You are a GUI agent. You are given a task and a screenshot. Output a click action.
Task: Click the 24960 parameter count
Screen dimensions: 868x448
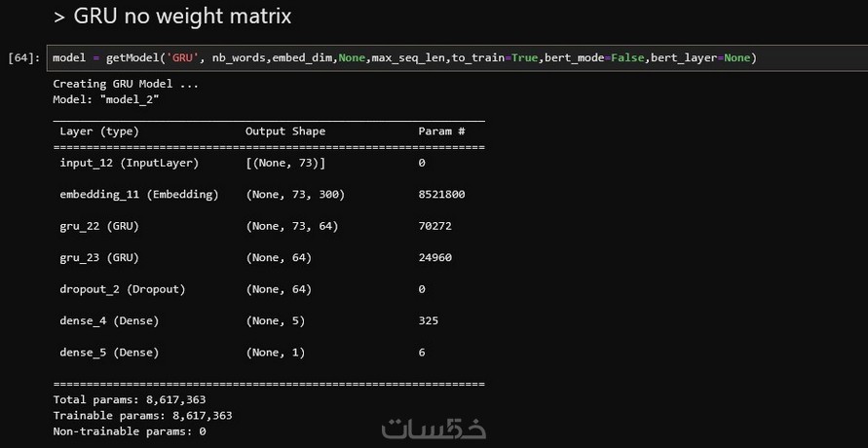click(x=435, y=258)
